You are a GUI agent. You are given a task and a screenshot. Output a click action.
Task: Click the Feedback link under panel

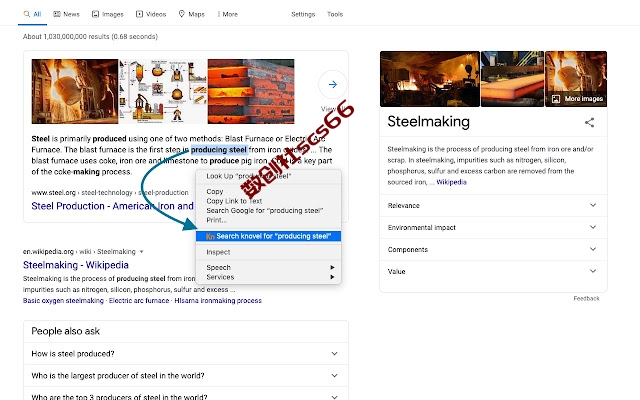587,299
